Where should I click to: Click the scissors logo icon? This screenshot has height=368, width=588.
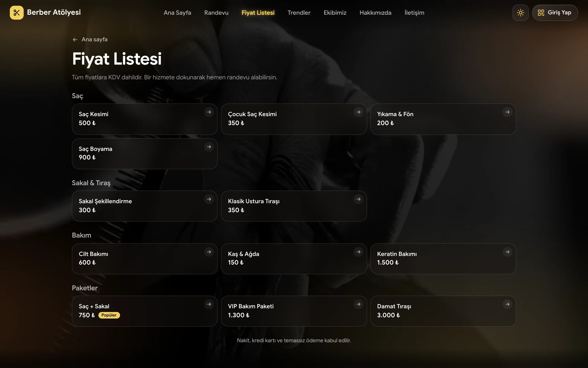[17, 13]
